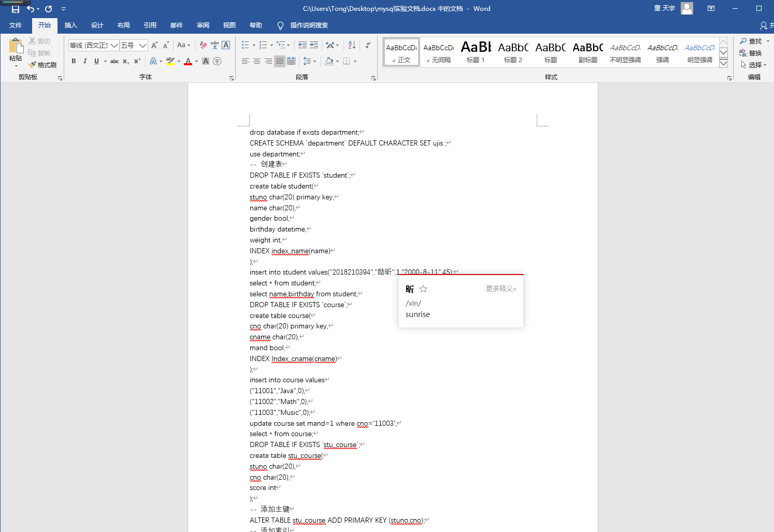Toggle superscript formatting
This screenshot has height=532, width=774.
137,61
